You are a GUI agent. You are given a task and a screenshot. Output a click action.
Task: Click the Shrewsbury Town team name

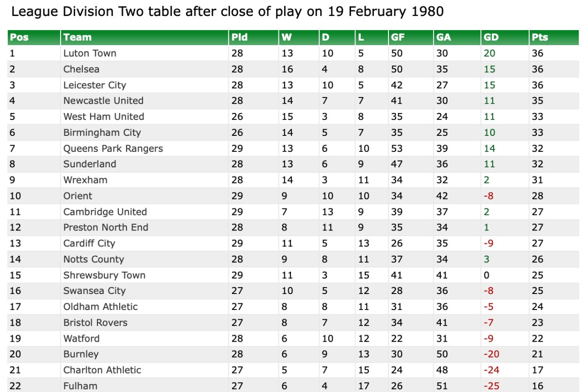104,275
